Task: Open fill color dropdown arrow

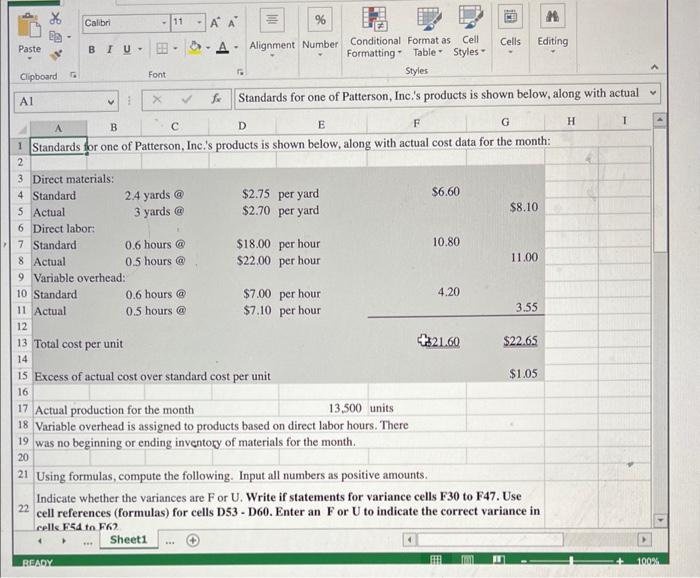Action: click(208, 48)
